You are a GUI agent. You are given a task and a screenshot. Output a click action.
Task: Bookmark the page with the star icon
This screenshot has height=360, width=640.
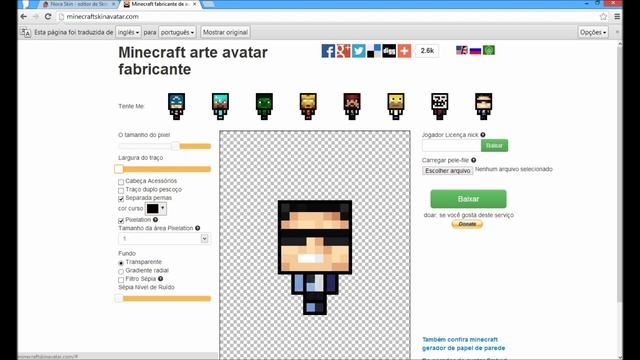coord(603,17)
